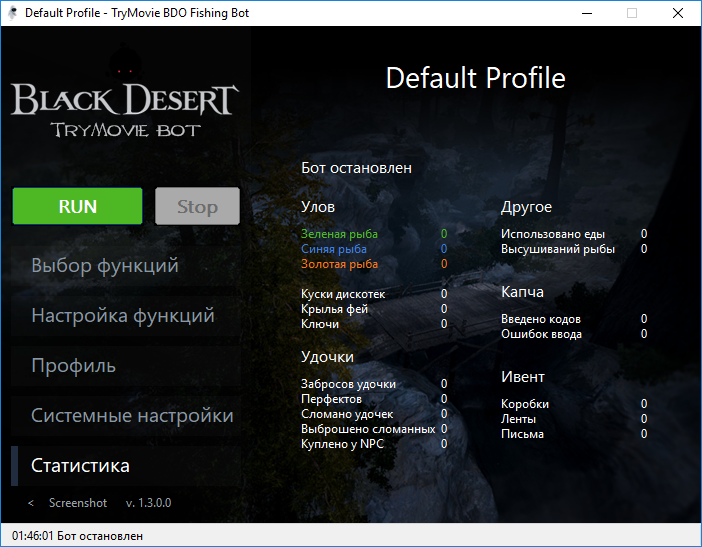This screenshot has width=702, height=547.
Task: Select the Золотая рыба statistic label
Action: pos(339,264)
